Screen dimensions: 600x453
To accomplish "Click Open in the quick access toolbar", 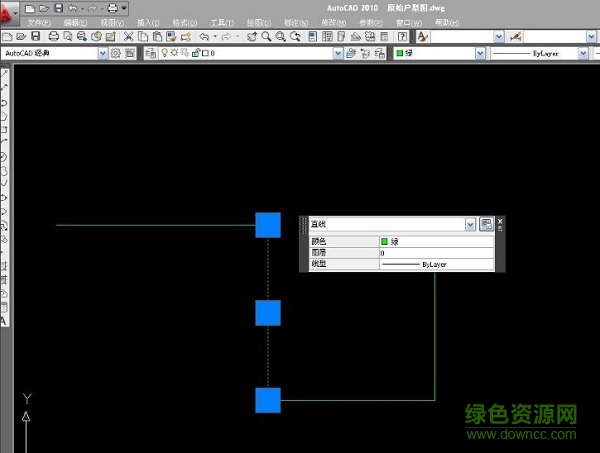I will pyautogui.click(x=44, y=8).
